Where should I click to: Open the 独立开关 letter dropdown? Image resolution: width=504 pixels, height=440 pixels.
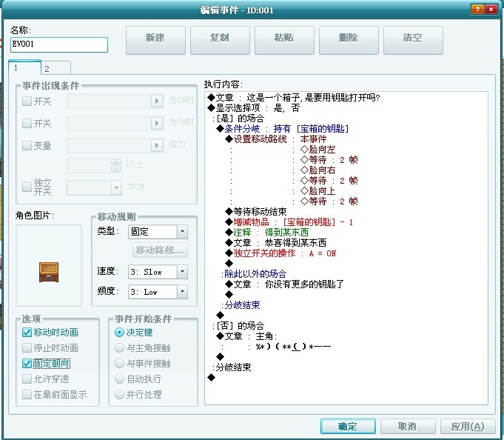[94, 187]
